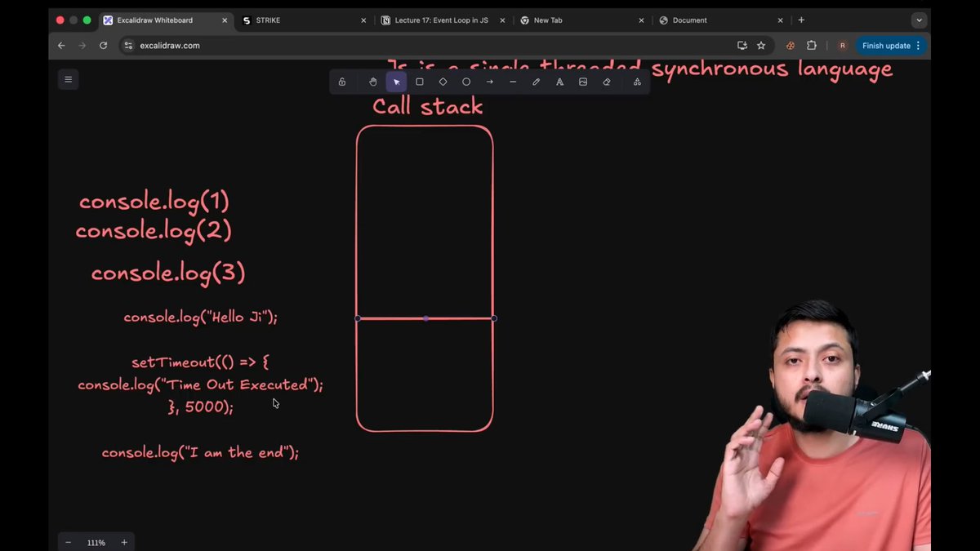Select the Hand panning tool

[x=372, y=82]
